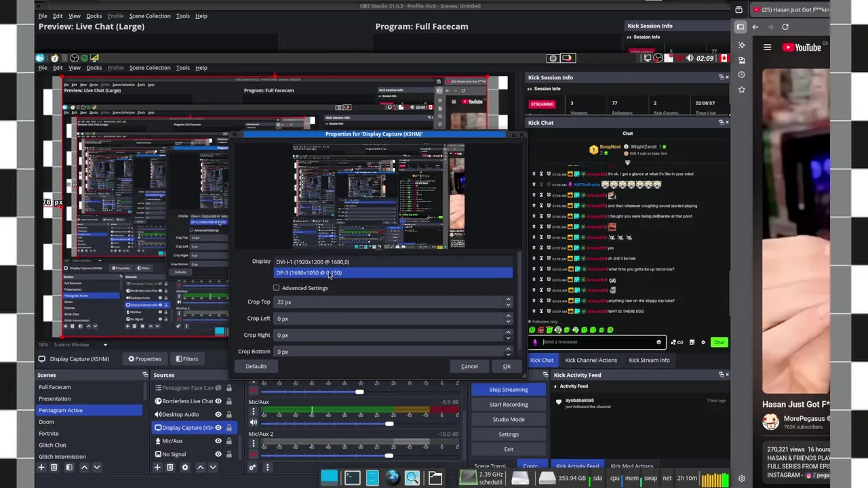The image size is (868, 488).
Task: Open the file manager folder in taskbar
Action: pyautogui.click(x=435, y=478)
